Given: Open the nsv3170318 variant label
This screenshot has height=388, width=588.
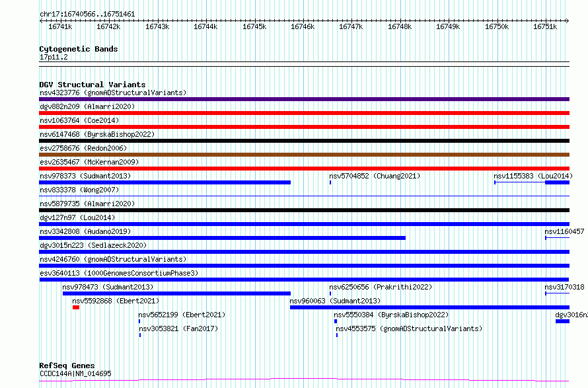Looking at the screenshot, I should coord(564,287).
